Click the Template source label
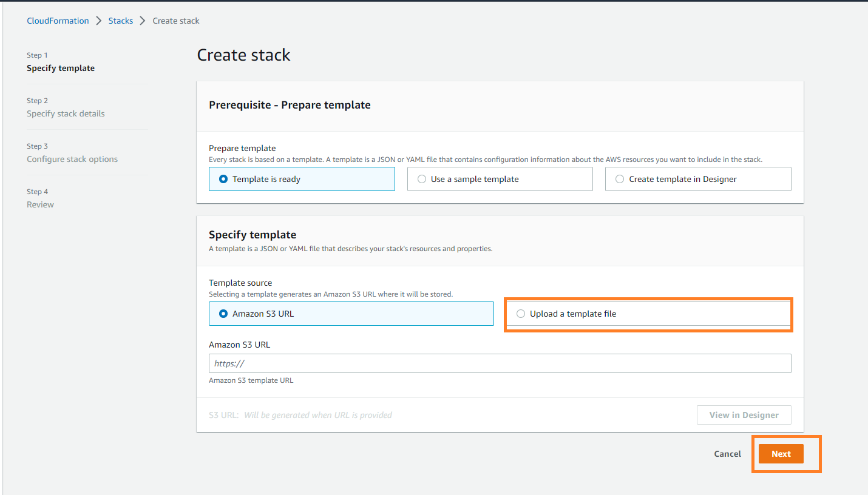The width and height of the screenshot is (868, 495). click(x=240, y=283)
